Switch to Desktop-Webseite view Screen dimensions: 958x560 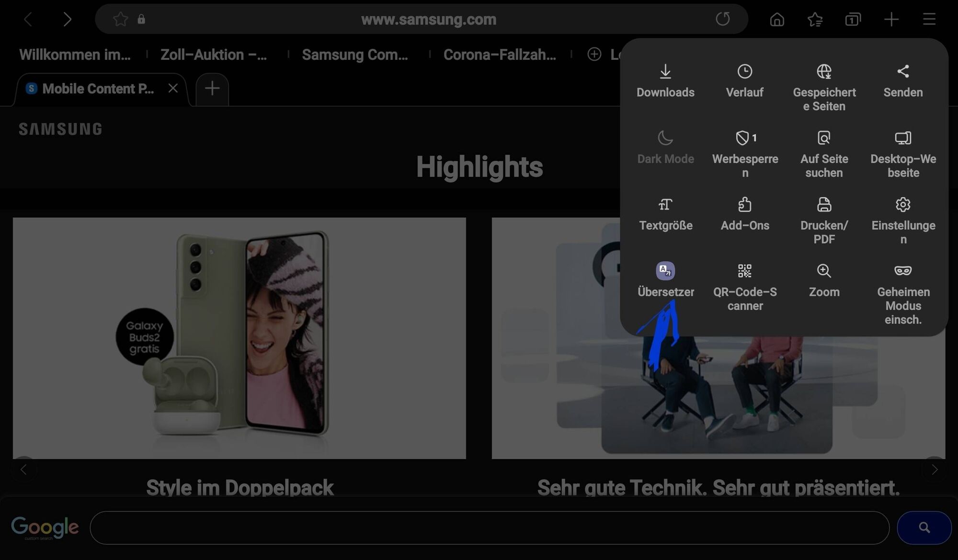tap(903, 153)
